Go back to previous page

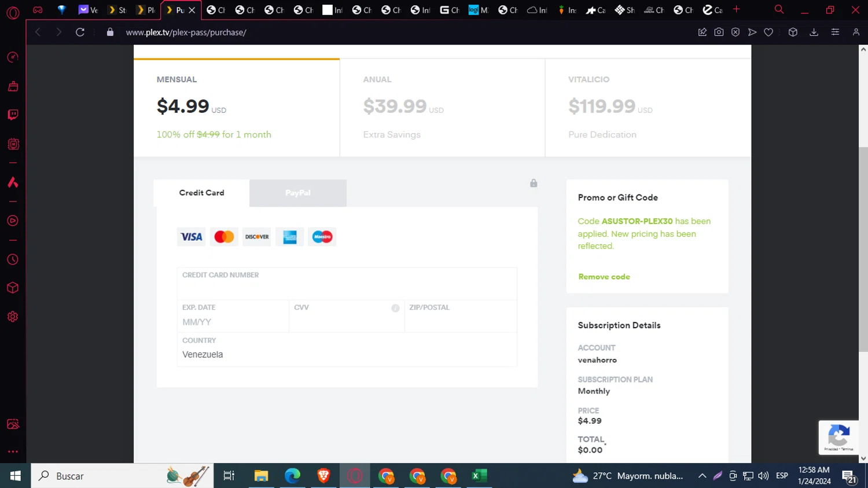click(38, 32)
